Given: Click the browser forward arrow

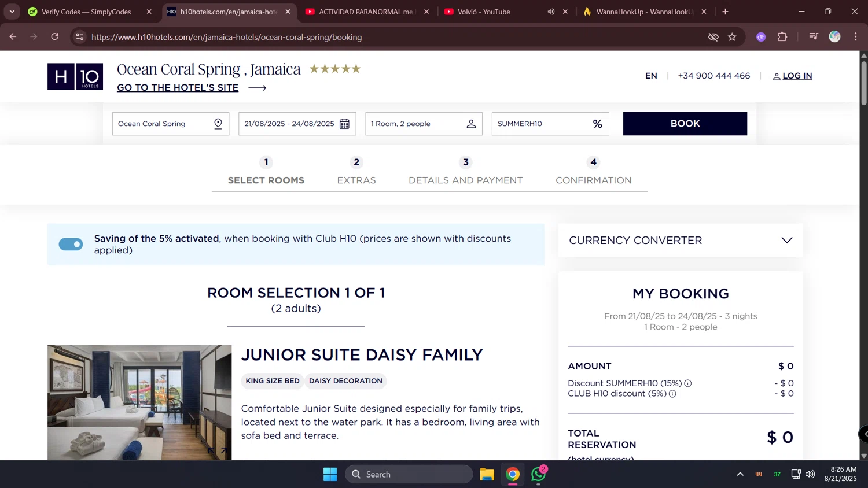Looking at the screenshot, I should tap(34, 37).
